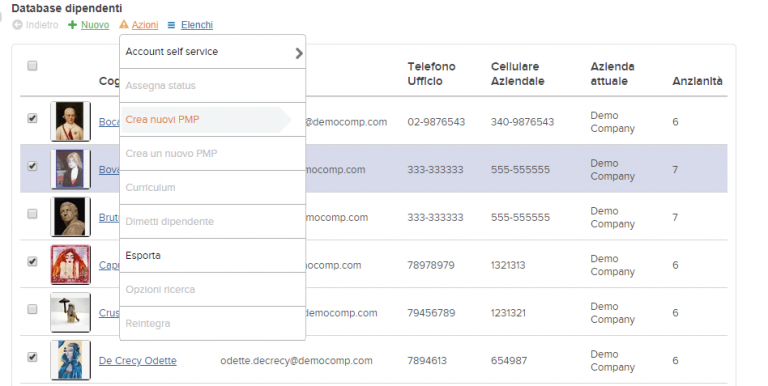The height and width of the screenshot is (386, 768).
Task: Click the Indietro back arrow icon
Action: (18, 24)
